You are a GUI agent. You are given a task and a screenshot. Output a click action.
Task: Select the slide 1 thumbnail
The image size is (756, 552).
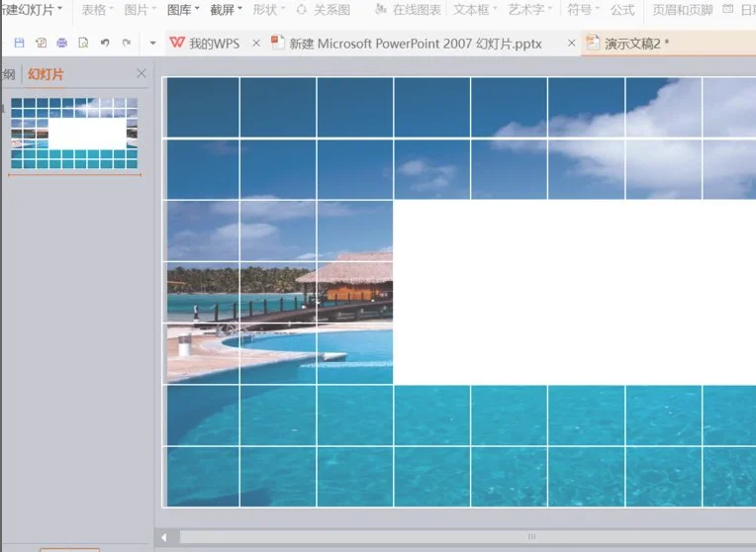tap(74, 134)
